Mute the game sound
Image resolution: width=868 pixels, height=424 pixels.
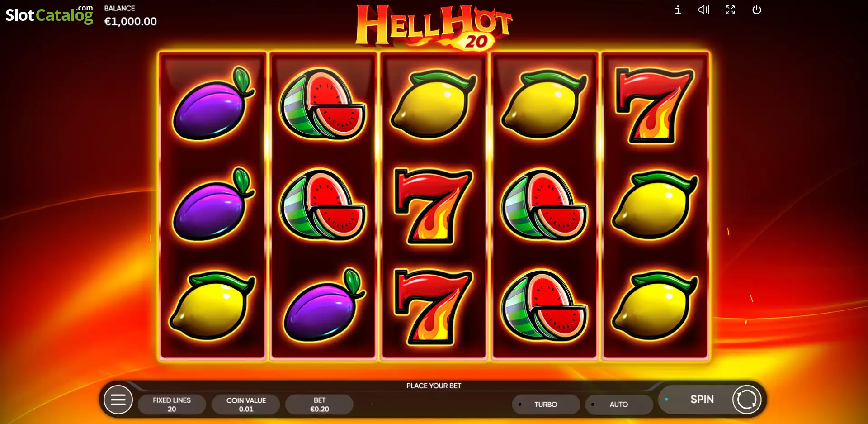[703, 10]
